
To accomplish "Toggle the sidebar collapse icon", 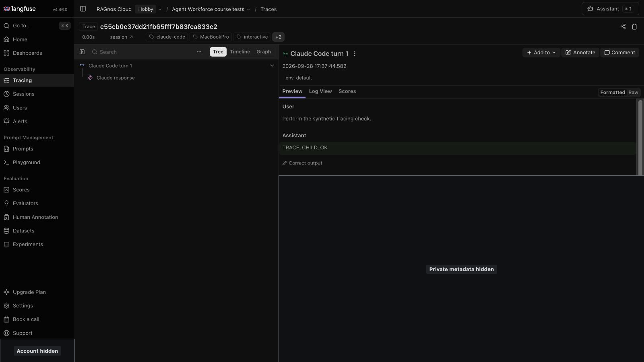I will [x=83, y=9].
